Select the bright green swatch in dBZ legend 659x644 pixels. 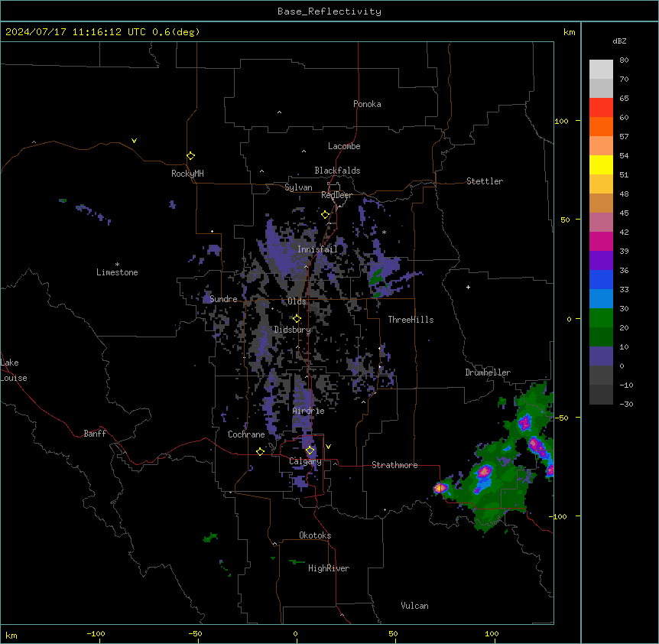pos(601,318)
